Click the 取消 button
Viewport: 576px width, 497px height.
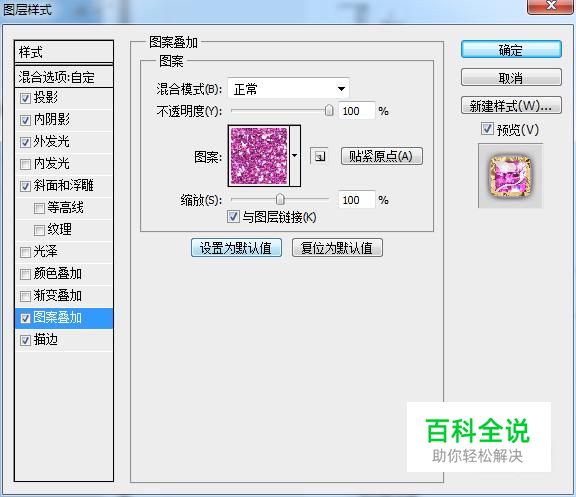511,78
